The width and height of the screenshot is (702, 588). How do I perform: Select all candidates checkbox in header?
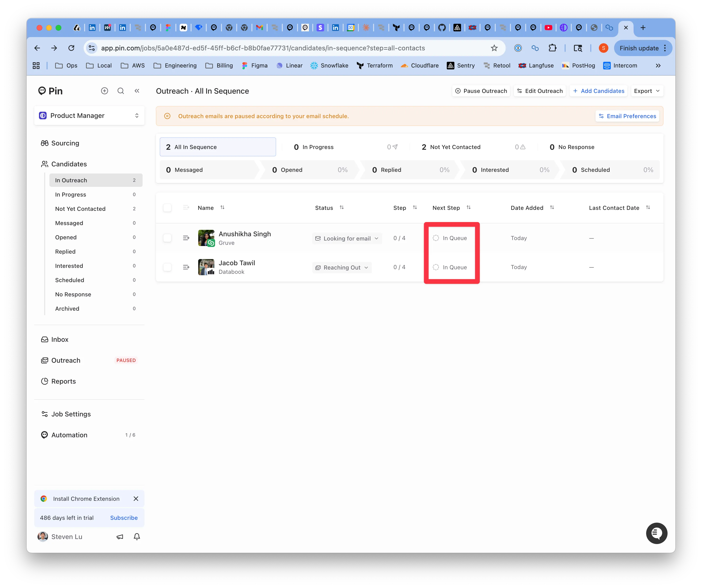tap(167, 207)
